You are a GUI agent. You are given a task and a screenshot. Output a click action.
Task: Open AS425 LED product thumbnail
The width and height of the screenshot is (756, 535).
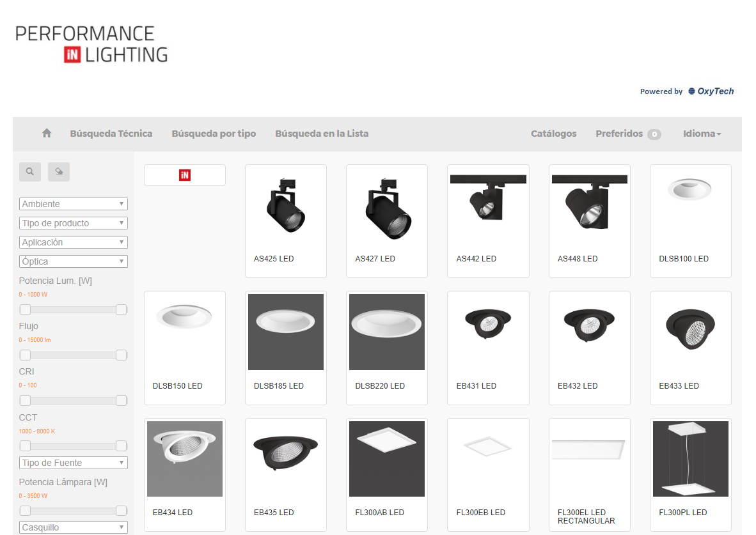coord(285,206)
